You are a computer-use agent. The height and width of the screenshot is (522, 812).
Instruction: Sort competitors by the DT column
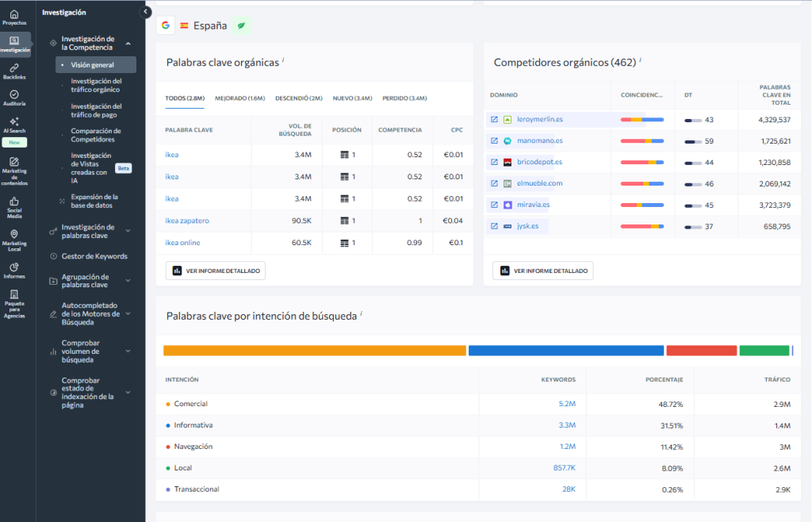click(x=688, y=95)
